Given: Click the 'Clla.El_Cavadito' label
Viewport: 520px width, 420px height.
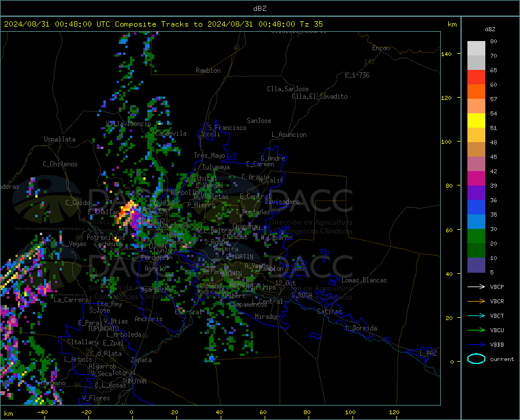Looking at the screenshot, I should 320,96.
